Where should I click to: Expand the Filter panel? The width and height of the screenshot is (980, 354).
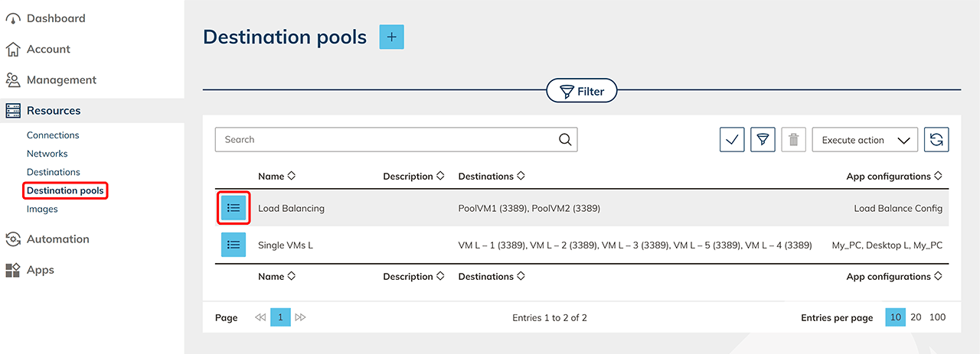click(582, 92)
